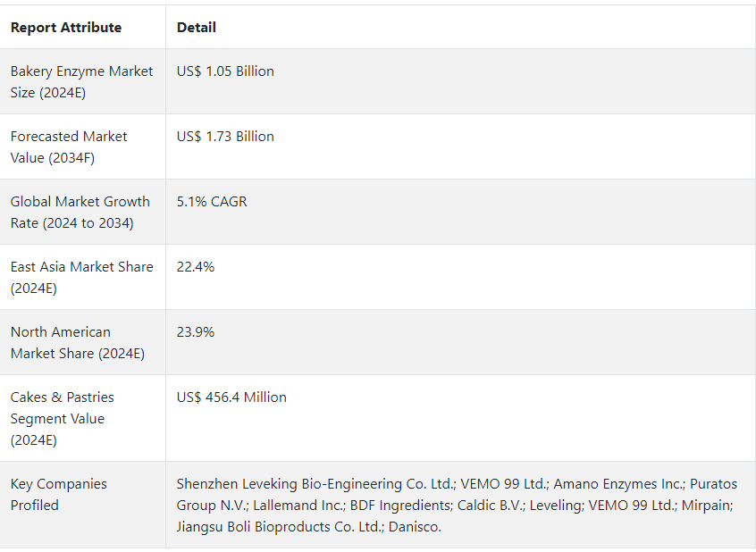Select the Global Market Growth Rate label
This screenshot has height=552, width=756.
(80, 212)
